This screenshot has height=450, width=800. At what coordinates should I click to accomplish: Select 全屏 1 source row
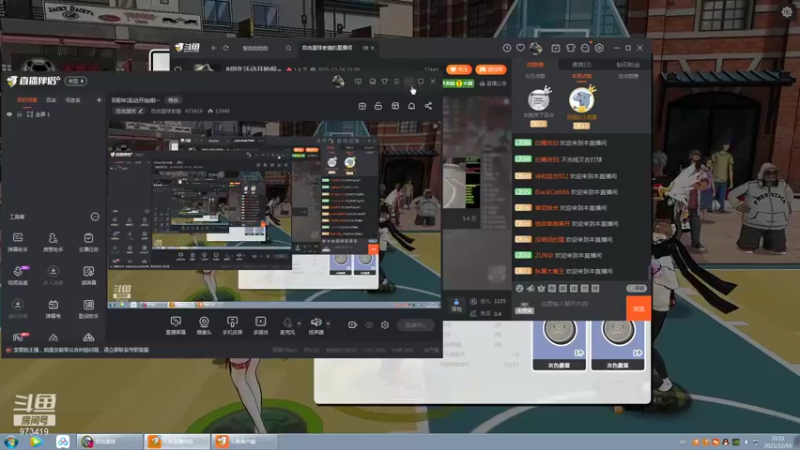[54, 114]
